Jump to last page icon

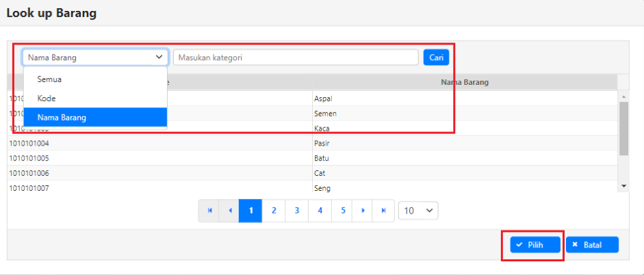click(383, 211)
